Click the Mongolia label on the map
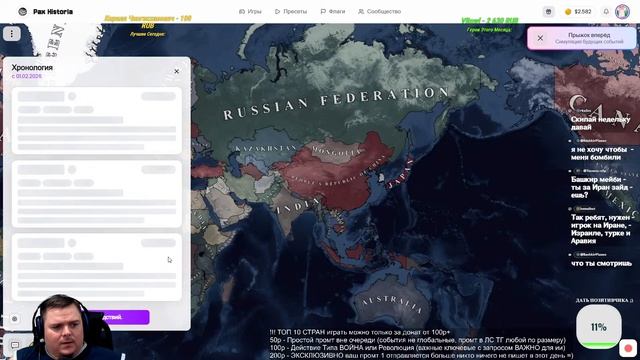640x360 pixels. tap(337, 151)
